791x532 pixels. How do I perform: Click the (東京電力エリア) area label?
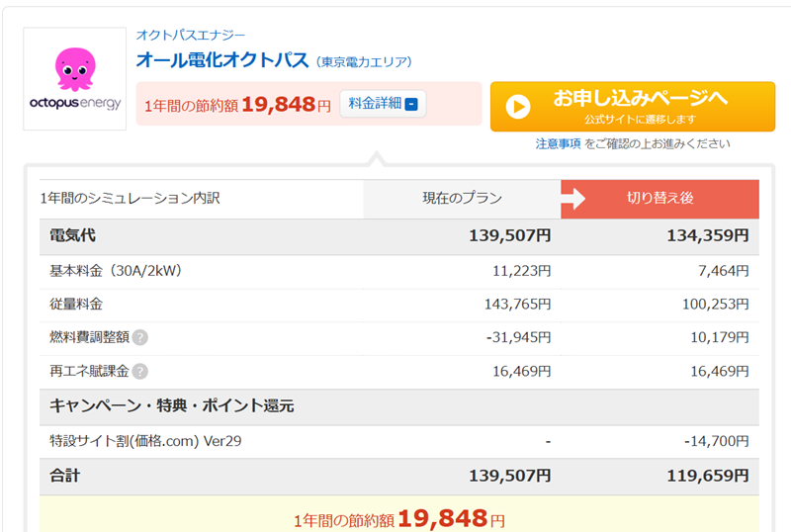(364, 62)
